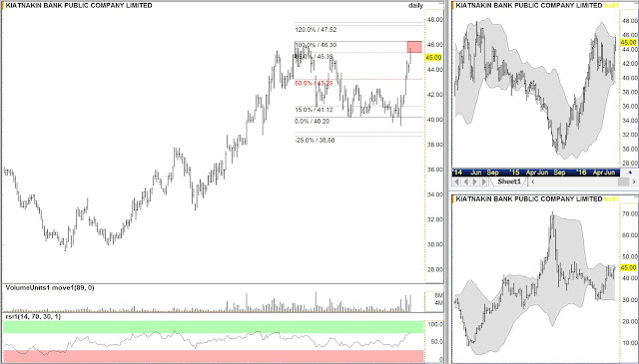This screenshot has width=639, height=364.
Task: Click the '16 year label on date axis
Action: [x=581, y=173]
